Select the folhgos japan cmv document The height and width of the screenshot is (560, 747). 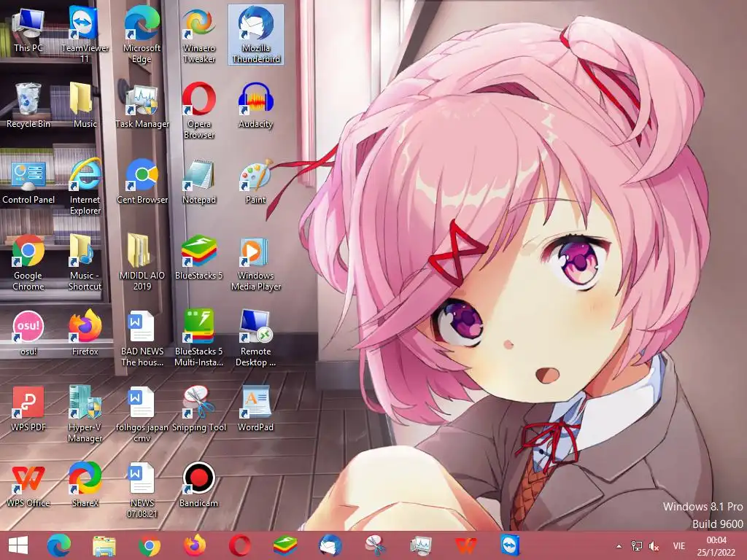pyautogui.click(x=142, y=414)
